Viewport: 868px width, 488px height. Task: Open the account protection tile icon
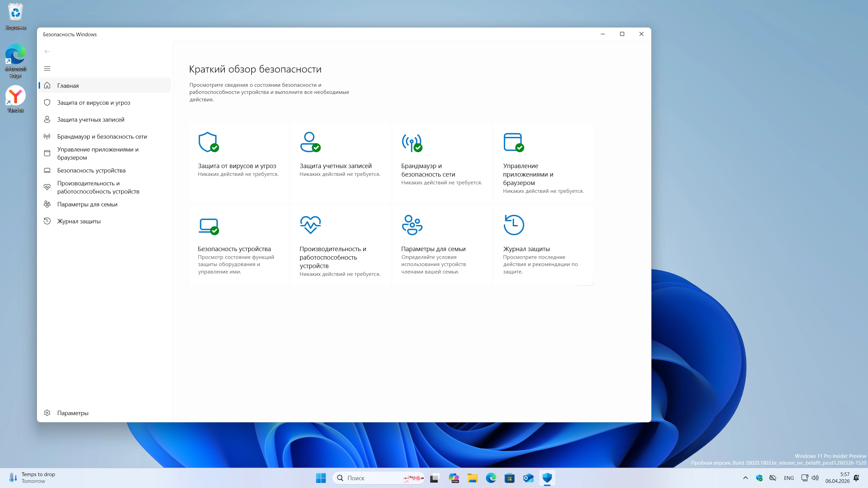point(310,142)
